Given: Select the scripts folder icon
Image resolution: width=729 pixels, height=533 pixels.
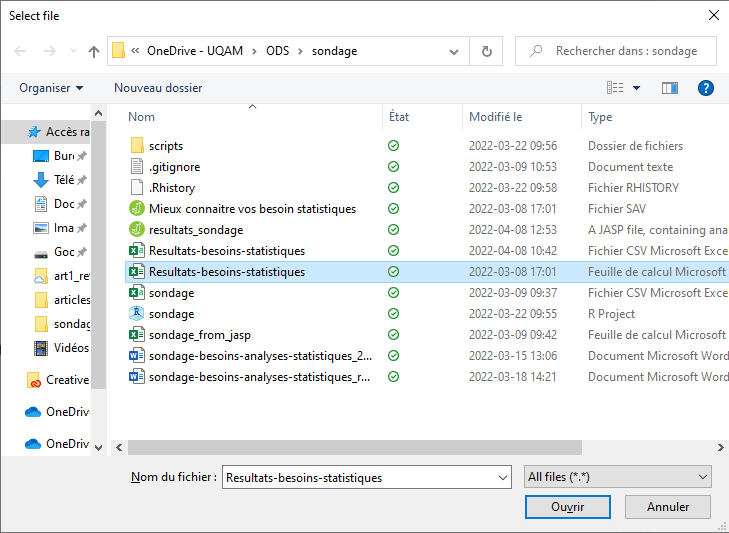Looking at the screenshot, I should 137,145.
